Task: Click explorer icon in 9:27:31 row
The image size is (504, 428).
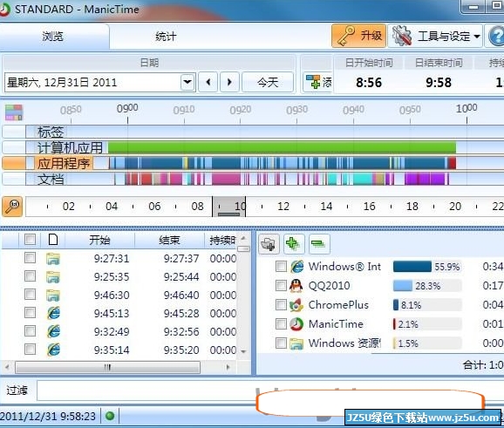Action: pyautogui.click(x=53, y=258)
